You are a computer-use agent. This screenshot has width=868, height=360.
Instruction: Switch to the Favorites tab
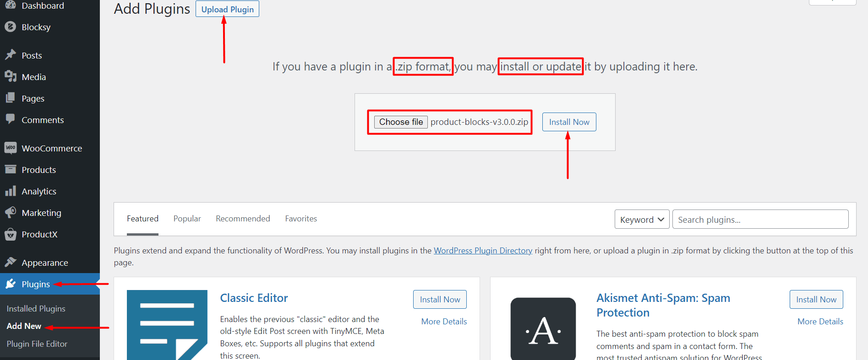click(x=301, y=219)
